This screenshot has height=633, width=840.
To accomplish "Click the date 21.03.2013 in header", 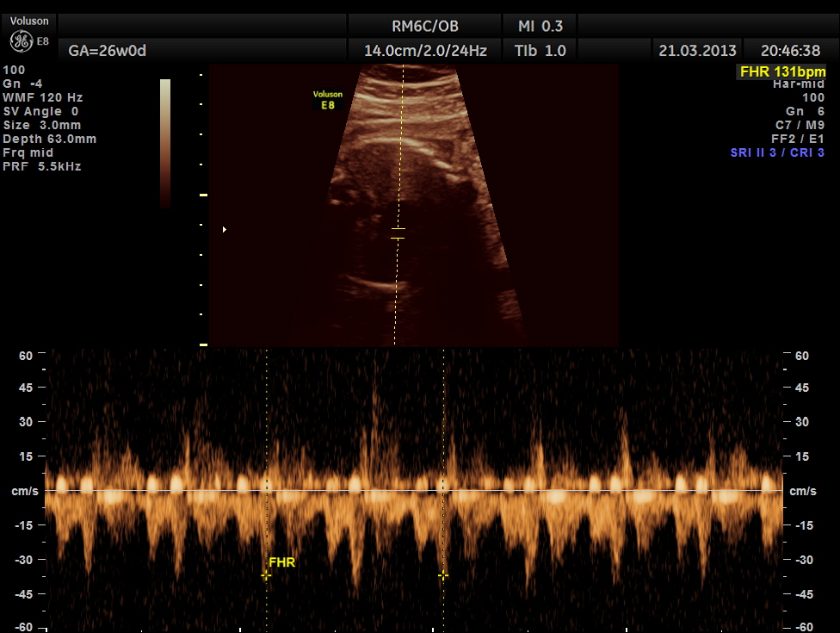I will pyautogui.click(x=697, y=51).
